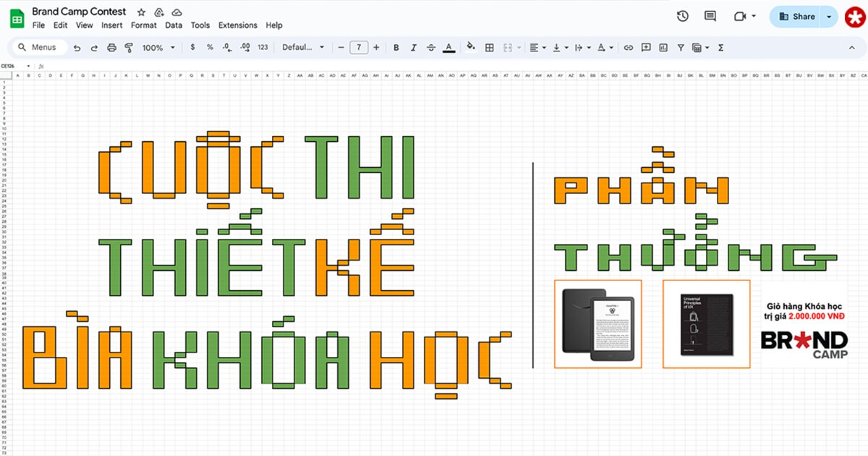Screen dimensions: 868x456
Task: Select the Brand Camp logo image
Action: coord(804,343)
